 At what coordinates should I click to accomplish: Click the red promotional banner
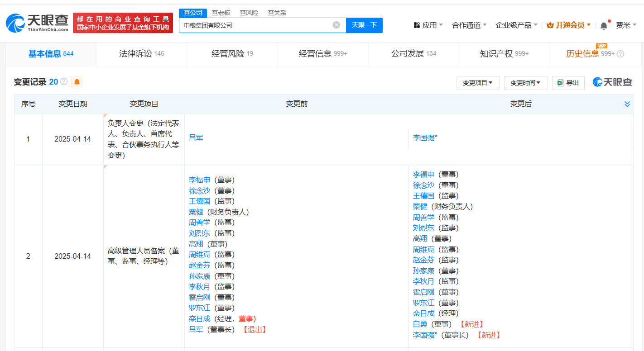(123, 23)
